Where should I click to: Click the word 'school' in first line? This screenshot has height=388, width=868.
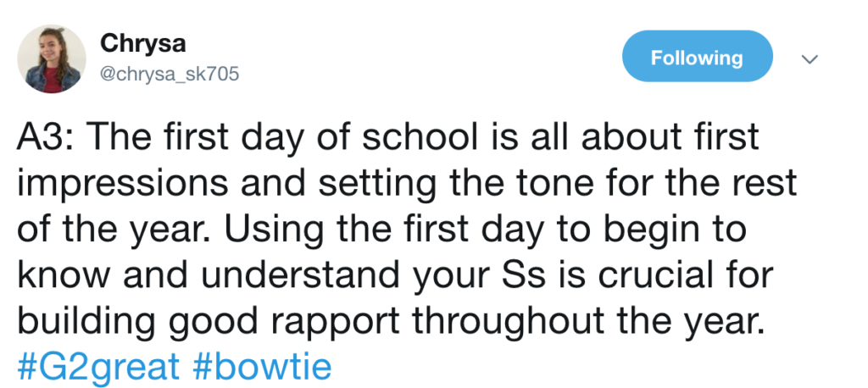419,136
